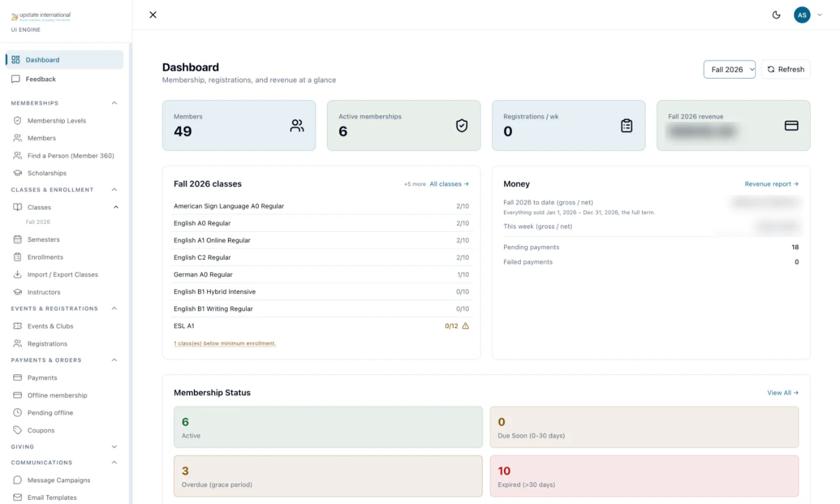Close the sidebar with the X icon
This screenshot has width=840, height=504.
(153, 15)
